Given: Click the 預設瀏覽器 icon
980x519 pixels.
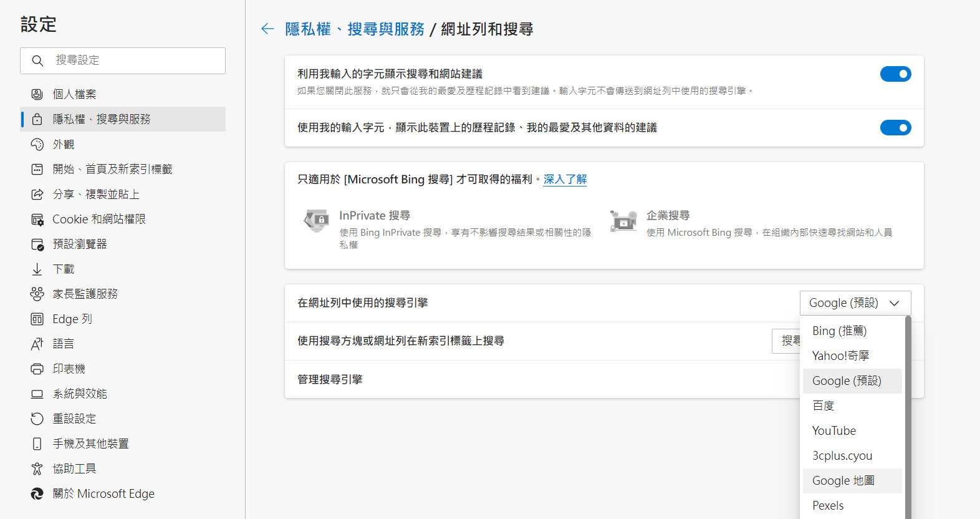Looking at the screenshot, I should click(37, 244).
